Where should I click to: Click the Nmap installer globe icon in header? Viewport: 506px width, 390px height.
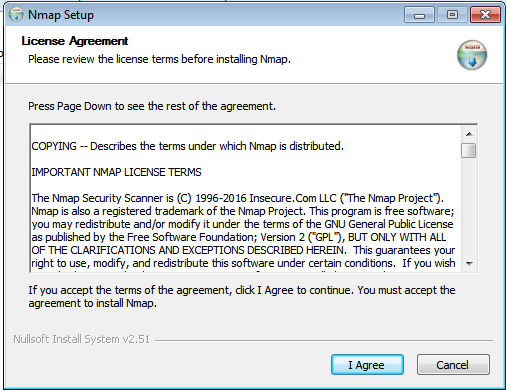tap(472, 55)
